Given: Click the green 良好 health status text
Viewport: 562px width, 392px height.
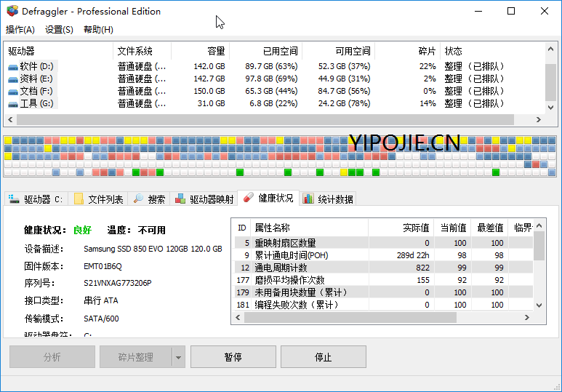Looking at the screenshot, I should (x=82, y=230).
